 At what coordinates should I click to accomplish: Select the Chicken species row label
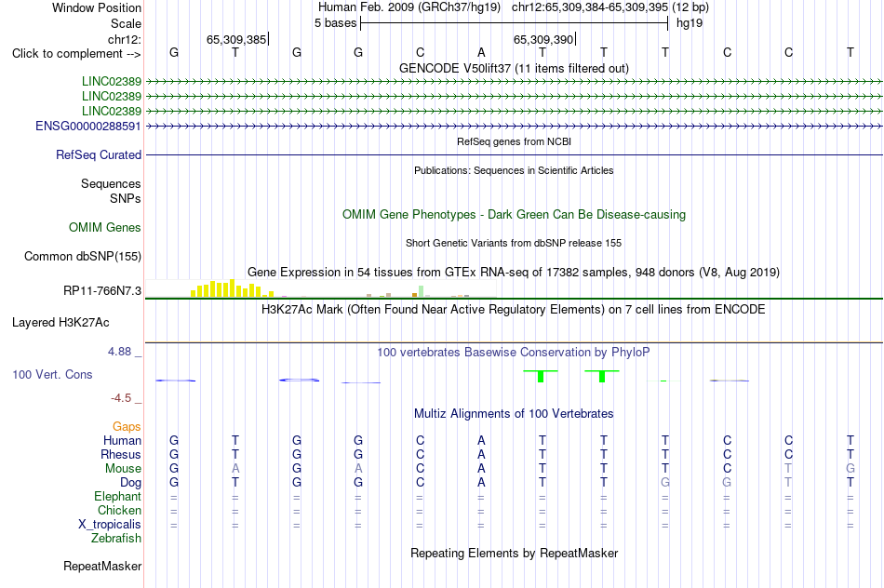pyautogui.click(x=119, y=510)
